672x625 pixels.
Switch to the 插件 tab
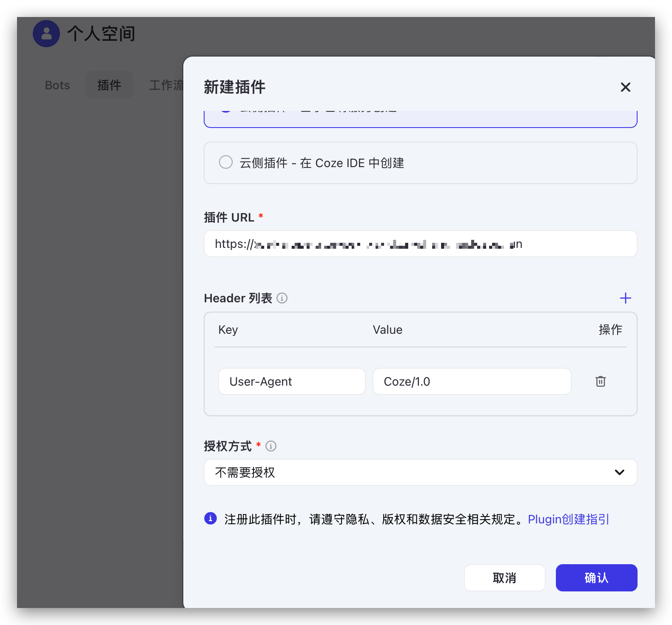109,85
